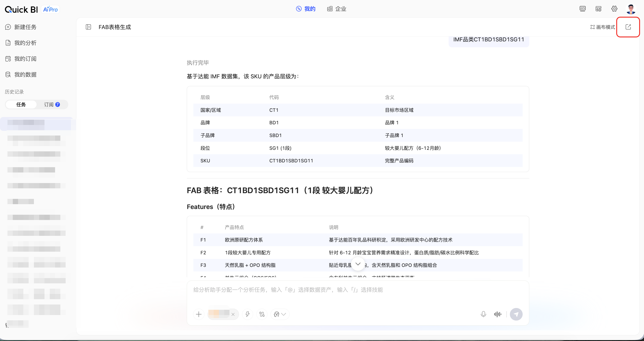Click the 产品特点 column header
644x341 pixels.
click(x=234, y=227)
